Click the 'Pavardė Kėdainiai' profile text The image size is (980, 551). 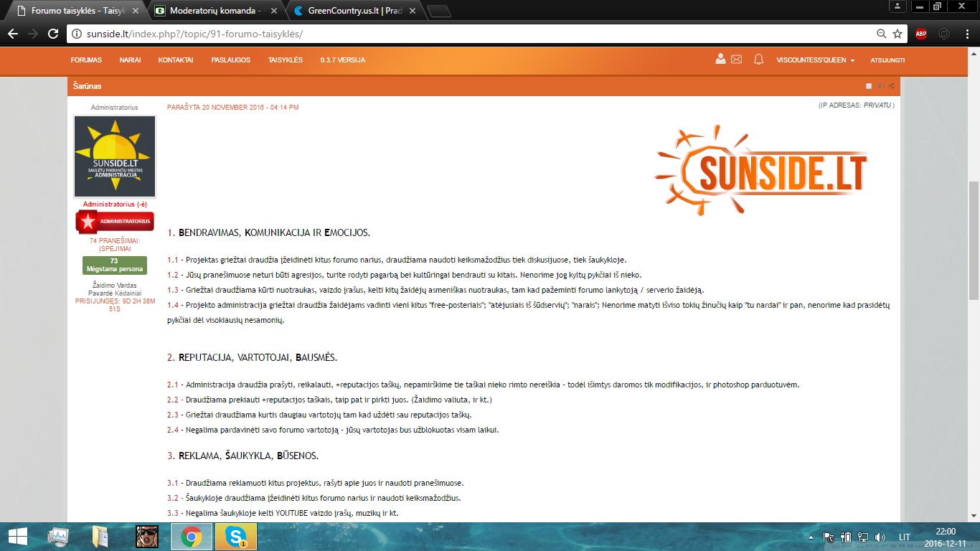[x=115, y=293]
